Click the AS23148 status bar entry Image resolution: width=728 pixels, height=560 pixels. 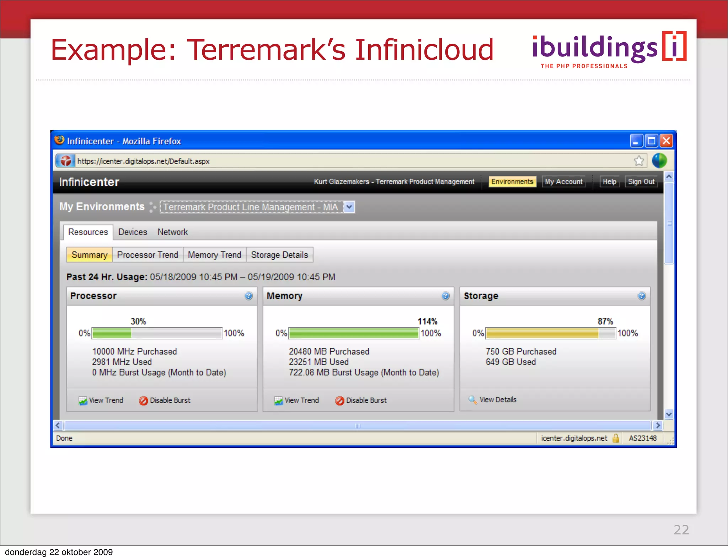(643, 438)
